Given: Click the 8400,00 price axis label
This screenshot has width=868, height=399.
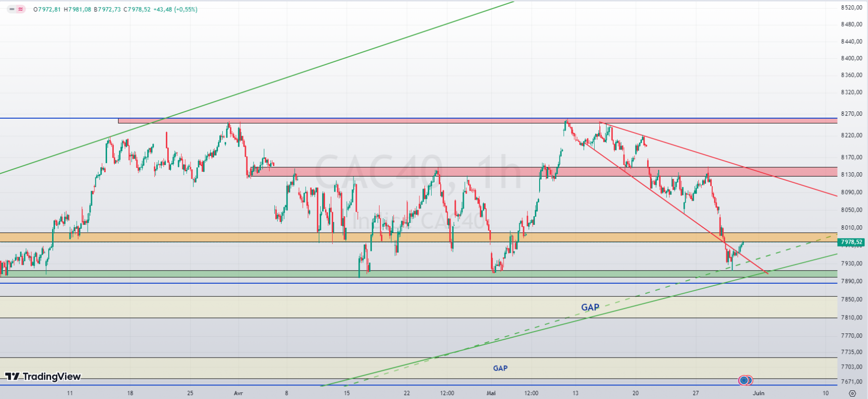Looking at the screenshot, I should tap(852, 58).
